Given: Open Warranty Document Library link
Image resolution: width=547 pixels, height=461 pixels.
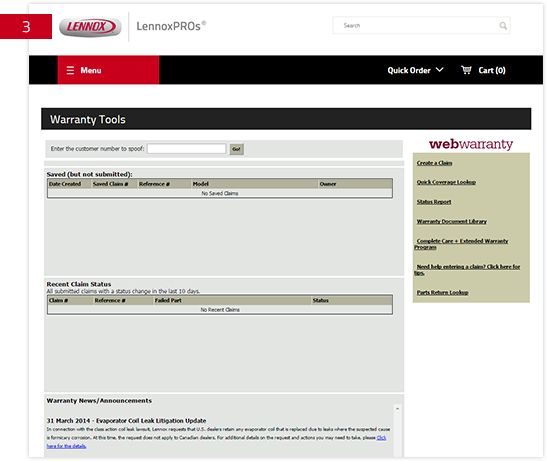Looking at the screenshot, I should [x=451, y=221].
